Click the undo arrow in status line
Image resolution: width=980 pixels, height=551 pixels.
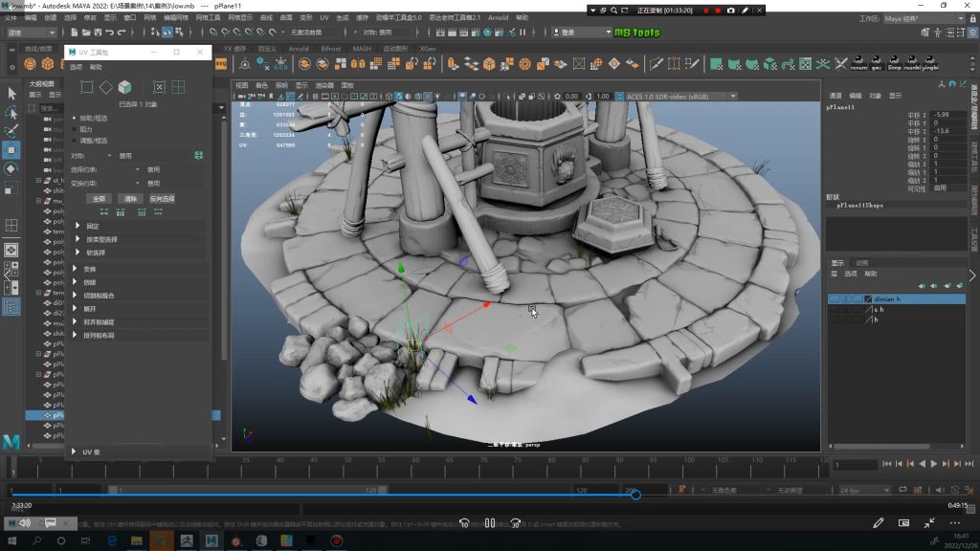point(108,33)
